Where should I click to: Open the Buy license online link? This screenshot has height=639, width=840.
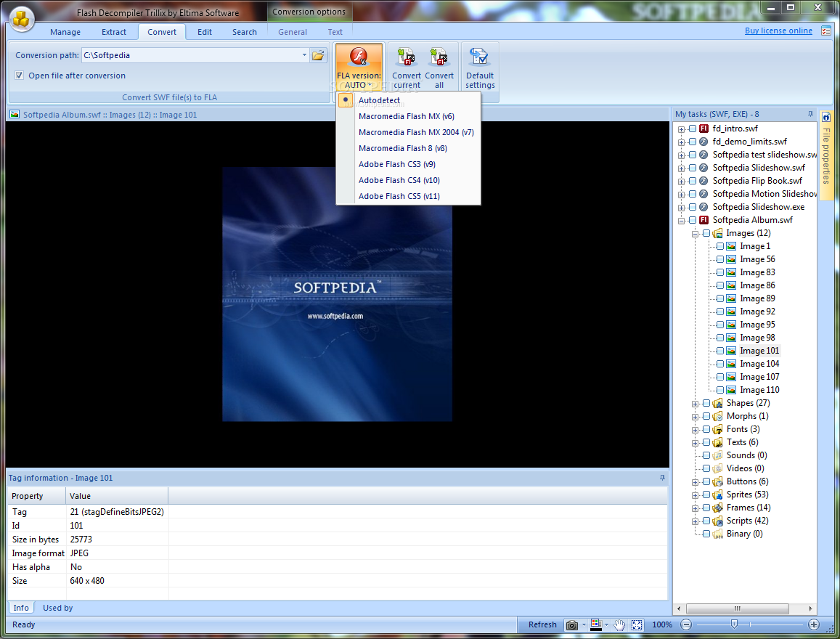click(x=778, y=30)
